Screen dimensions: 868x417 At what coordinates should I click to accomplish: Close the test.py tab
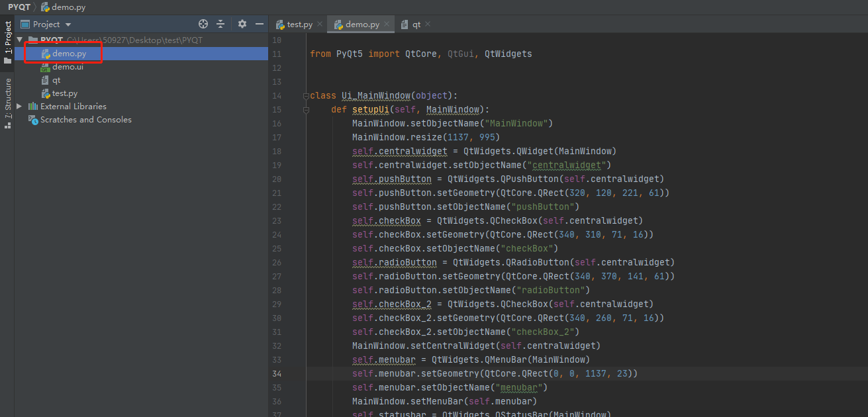tap(320, 24)
